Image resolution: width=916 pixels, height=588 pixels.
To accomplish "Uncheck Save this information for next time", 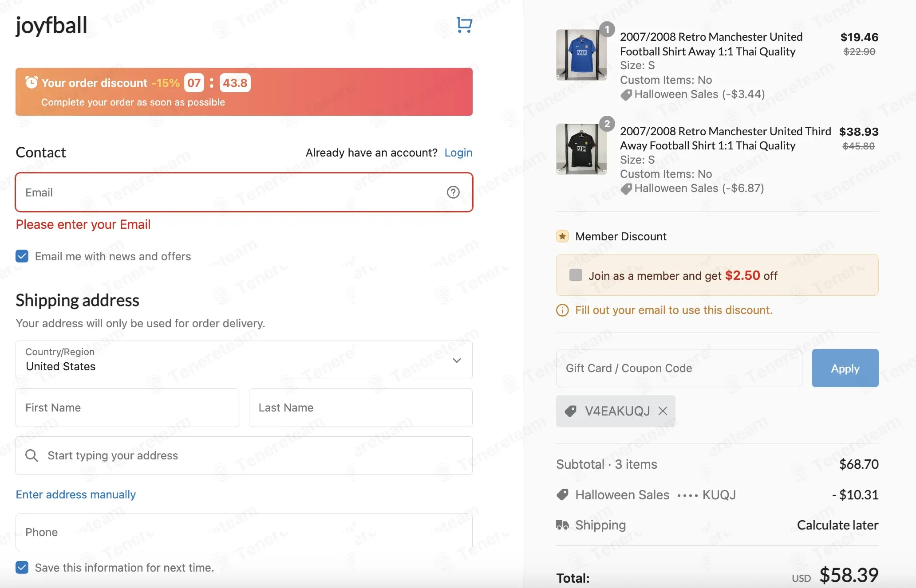I will [22, 568].
